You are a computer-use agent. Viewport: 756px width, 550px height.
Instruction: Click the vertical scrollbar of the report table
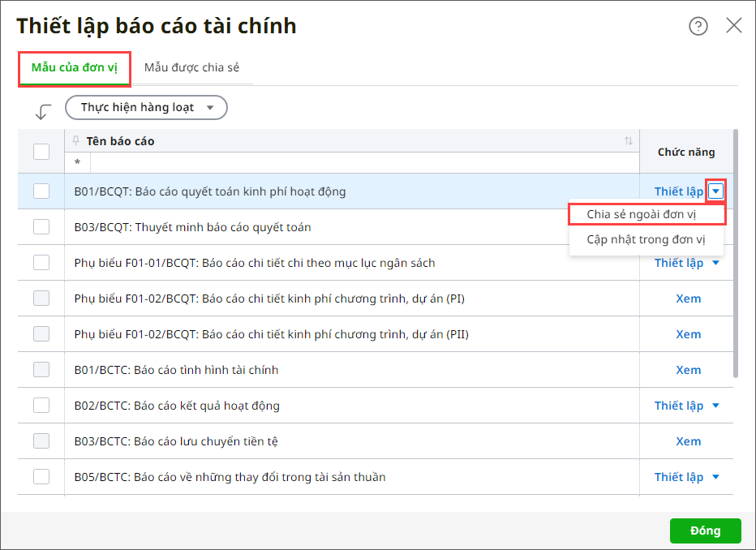735,254
